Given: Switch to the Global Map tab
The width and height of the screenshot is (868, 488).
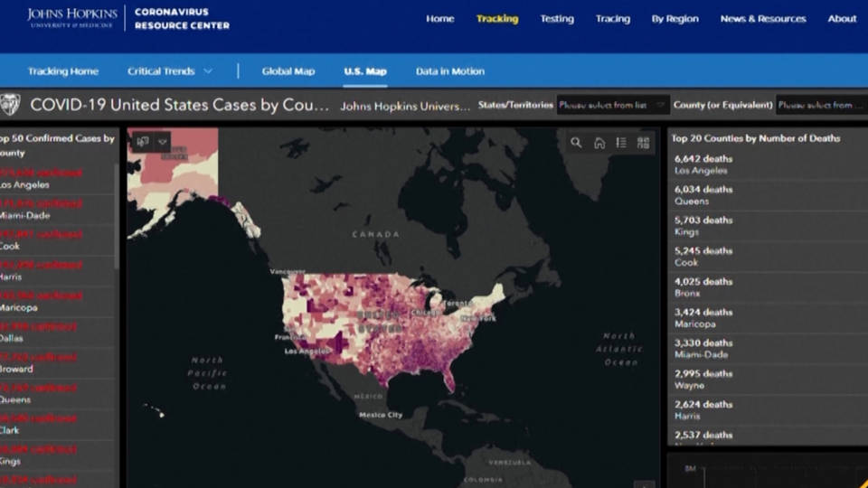Looking at the screenshot, I should tap(288, 70).
